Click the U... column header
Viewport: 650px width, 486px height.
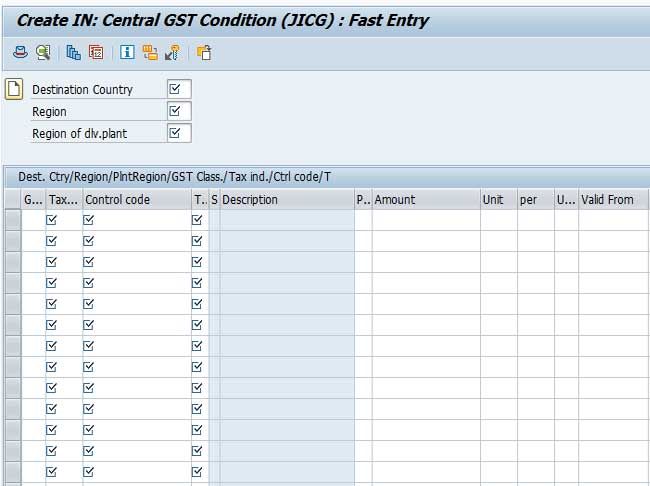tap(566, 199)
